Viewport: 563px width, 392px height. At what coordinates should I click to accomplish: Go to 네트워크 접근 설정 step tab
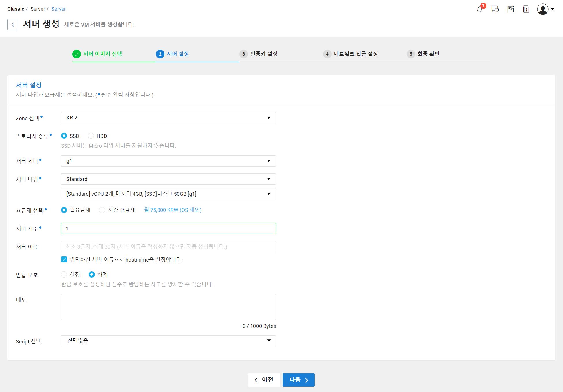pyautogui.click(x=355, y=54)
